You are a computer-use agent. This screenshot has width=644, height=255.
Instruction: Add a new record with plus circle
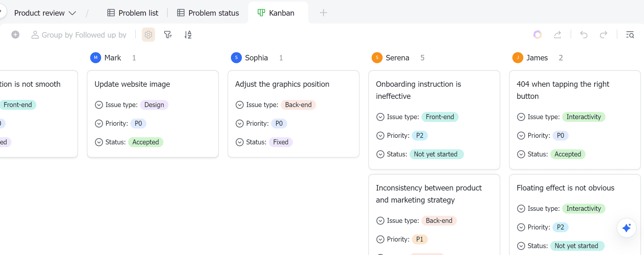click(15, 35)
